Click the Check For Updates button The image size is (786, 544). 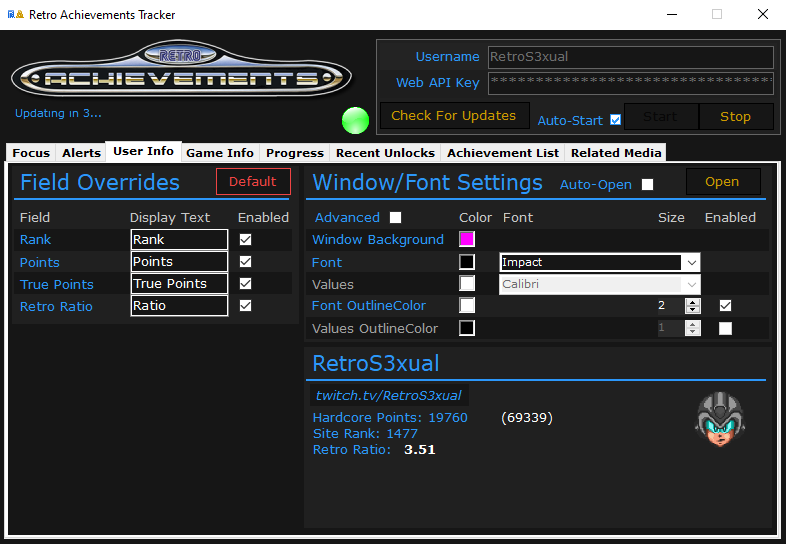tap(454, 116)
